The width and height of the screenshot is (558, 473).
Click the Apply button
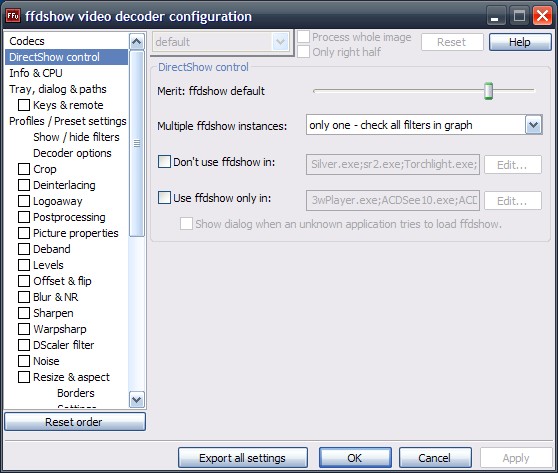pyautogui.click(x=516, y=458)
